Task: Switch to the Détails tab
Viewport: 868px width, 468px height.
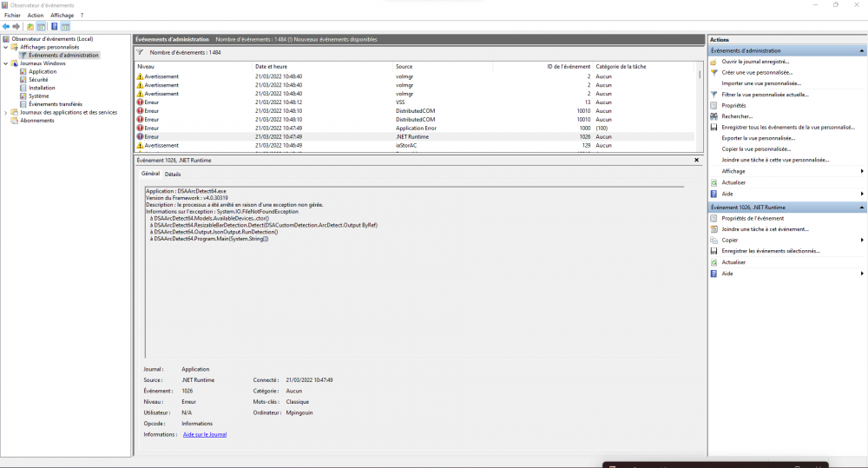Action: click(173, 175)
